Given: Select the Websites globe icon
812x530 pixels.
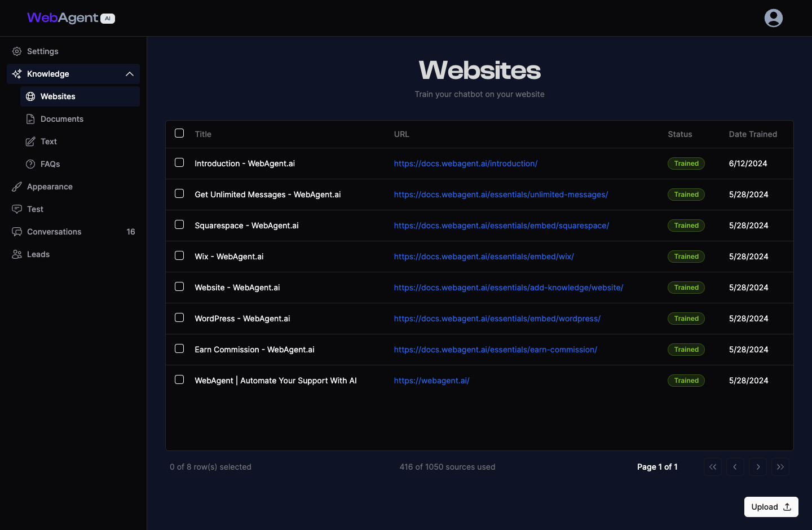Looking at the screenshot, I should pyautogui.click(x=29, y=96).
